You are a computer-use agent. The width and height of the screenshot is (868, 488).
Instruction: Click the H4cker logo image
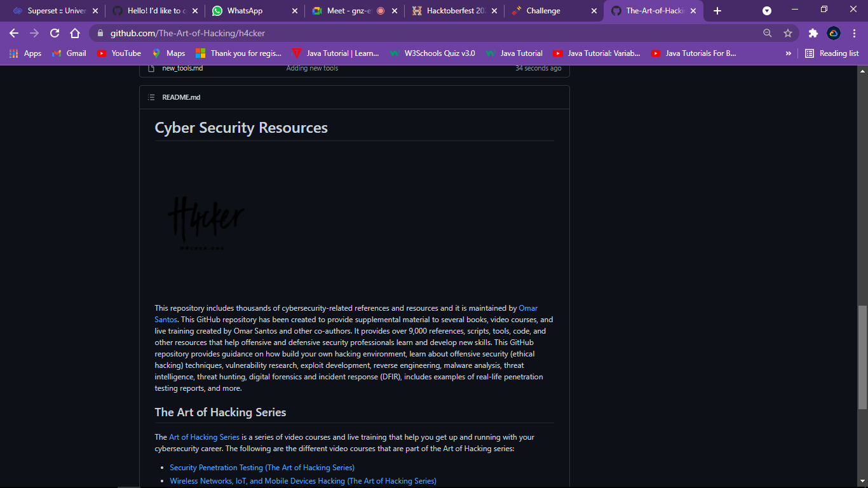point(206,222)
